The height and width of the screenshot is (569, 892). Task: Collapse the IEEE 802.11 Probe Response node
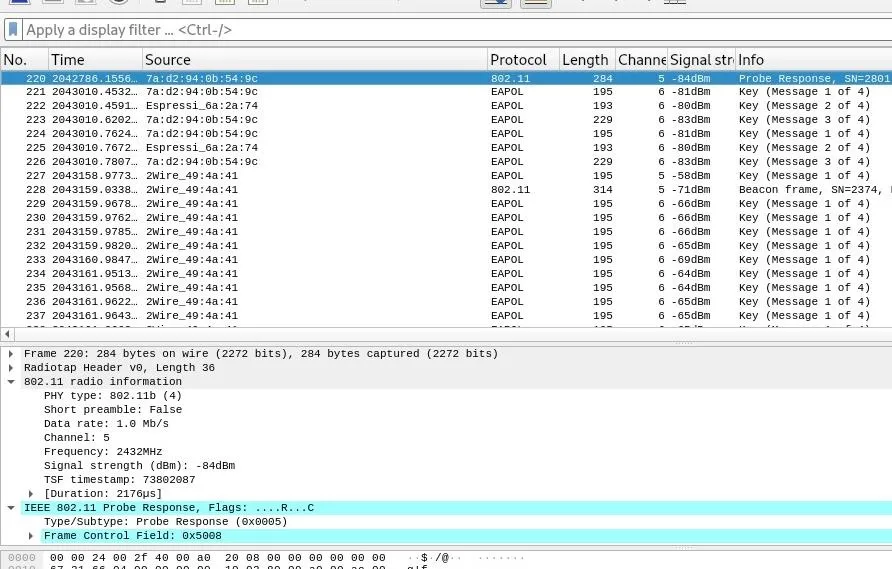click(x=11, y=508)
